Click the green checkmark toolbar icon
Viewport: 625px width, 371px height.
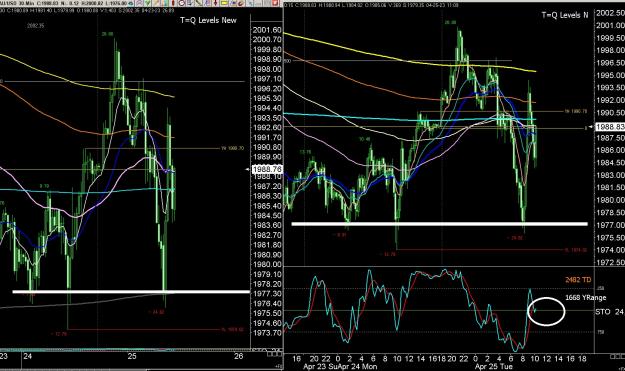pos(147,3)
